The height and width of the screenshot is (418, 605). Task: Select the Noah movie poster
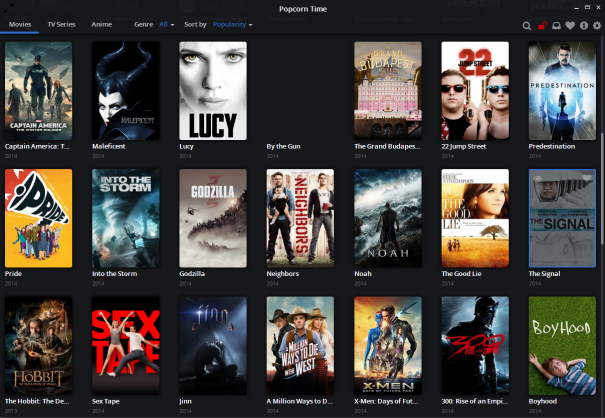tap(388, 218)
